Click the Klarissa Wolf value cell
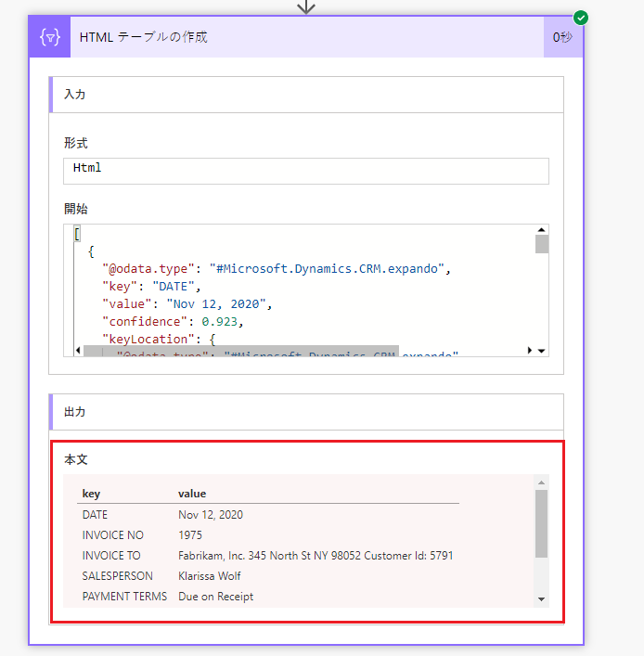 (x=209, y=576)
